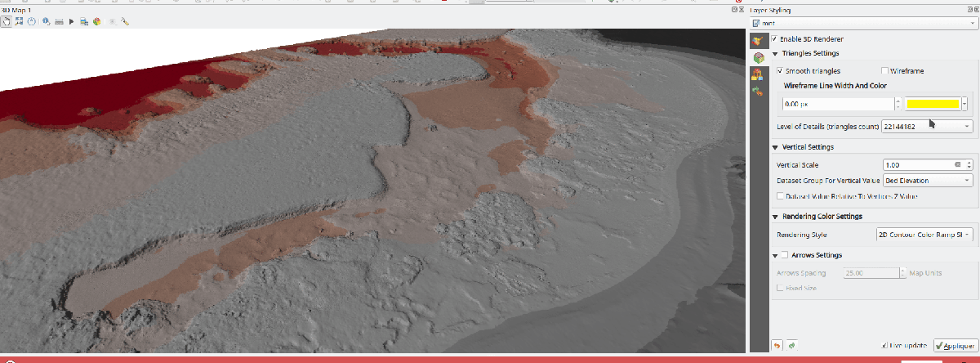Uncheck Smooth triangles option
The height and width of the screenshot is (363, 980).
click(780, 71)
